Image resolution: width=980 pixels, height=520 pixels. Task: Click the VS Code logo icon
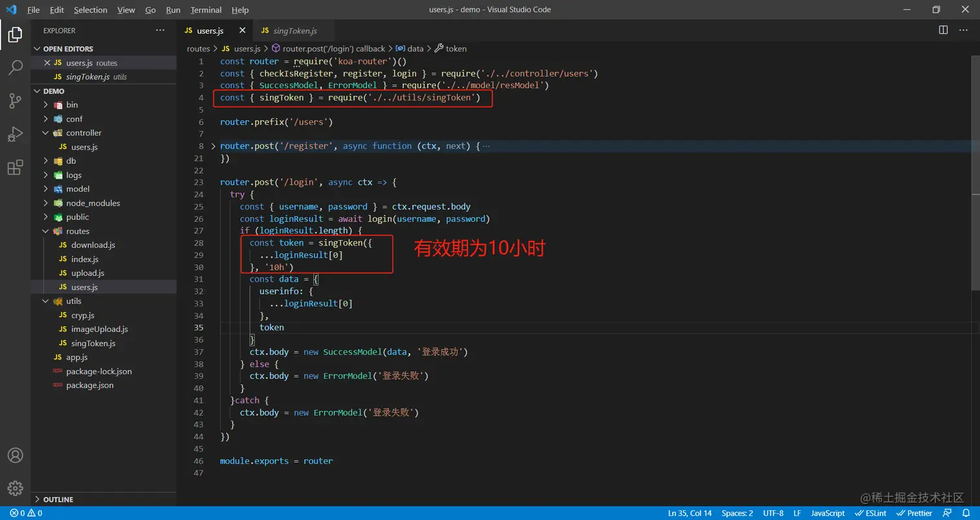pos(10,10)
